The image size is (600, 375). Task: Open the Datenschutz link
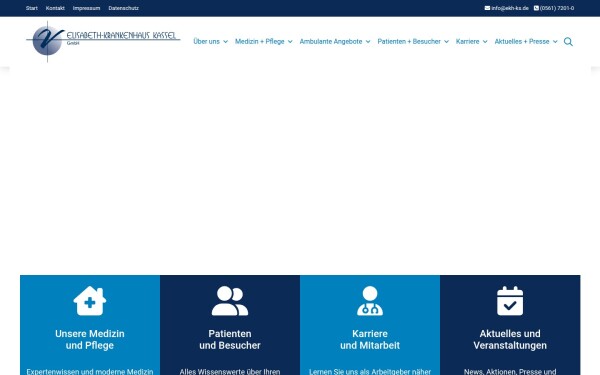[x=124, y=8]
